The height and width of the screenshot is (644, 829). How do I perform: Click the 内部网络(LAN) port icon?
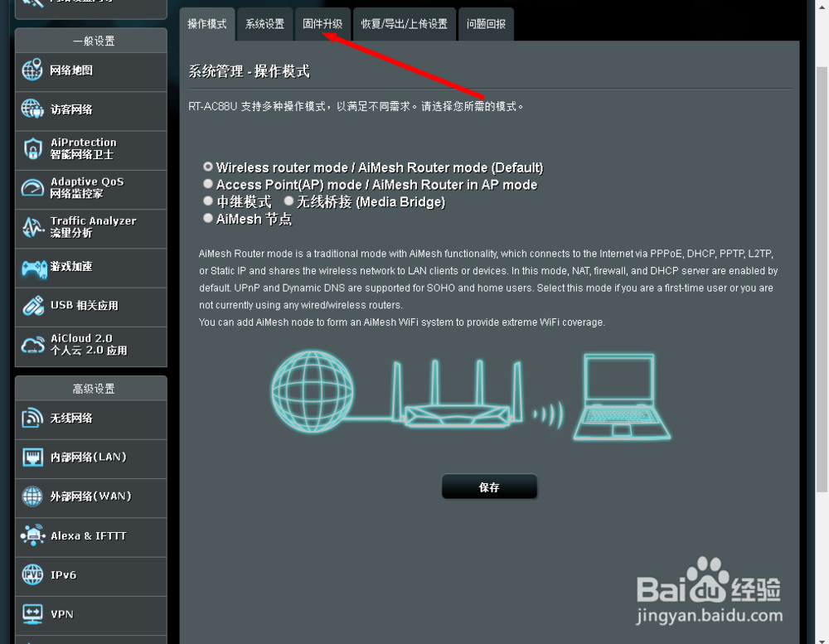coord(32,457)
